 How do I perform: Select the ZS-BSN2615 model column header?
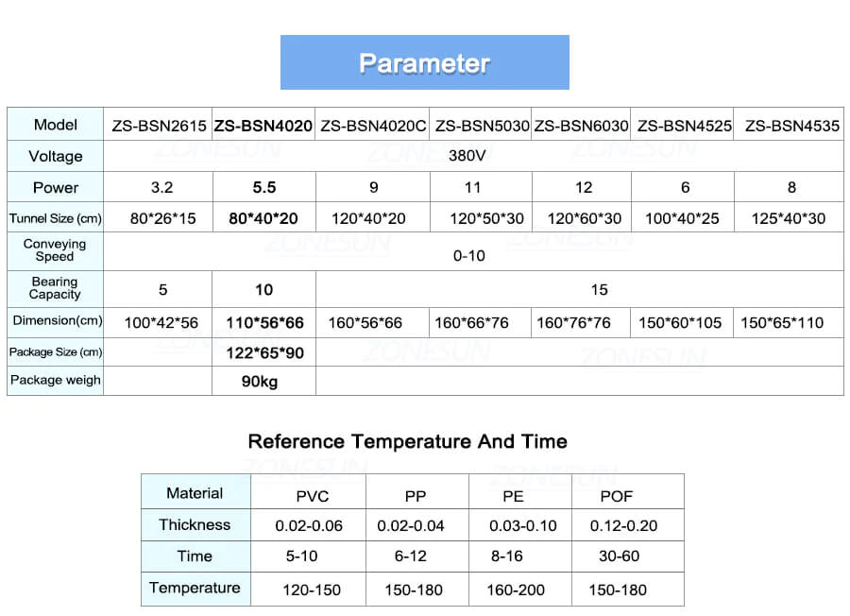pos(159,125)
